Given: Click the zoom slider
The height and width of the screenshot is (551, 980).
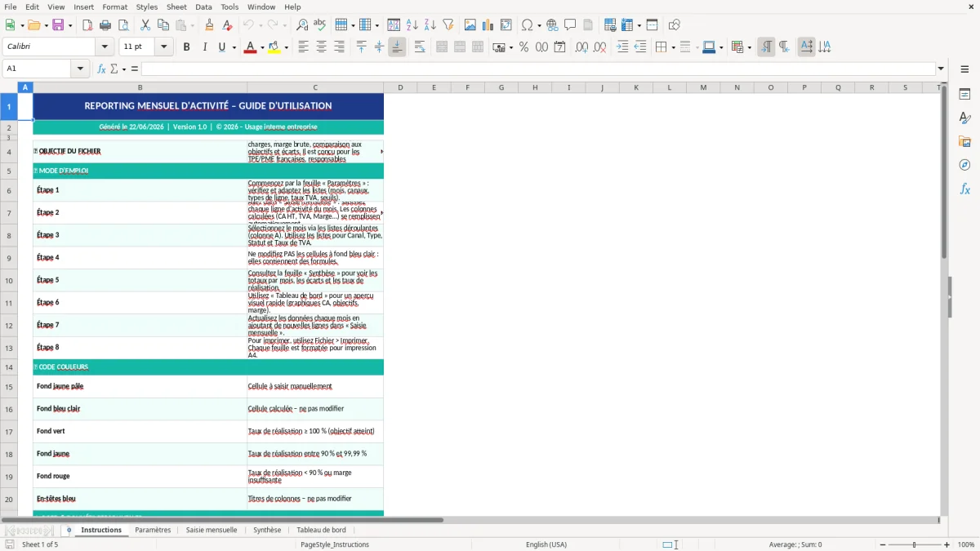Looking at the screenshot, I should click(x=914, y=544).
